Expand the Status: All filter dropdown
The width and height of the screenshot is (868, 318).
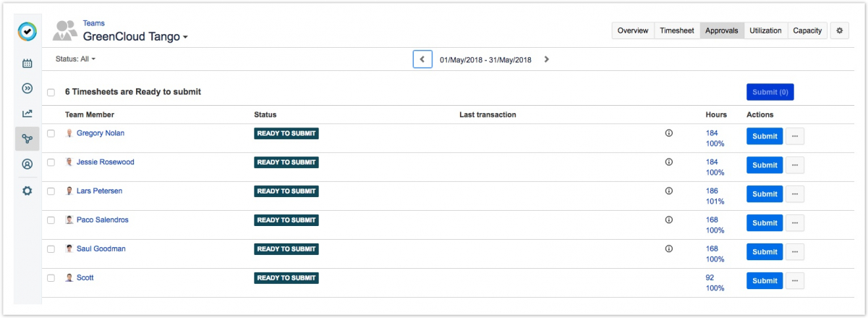coord(75,59)
